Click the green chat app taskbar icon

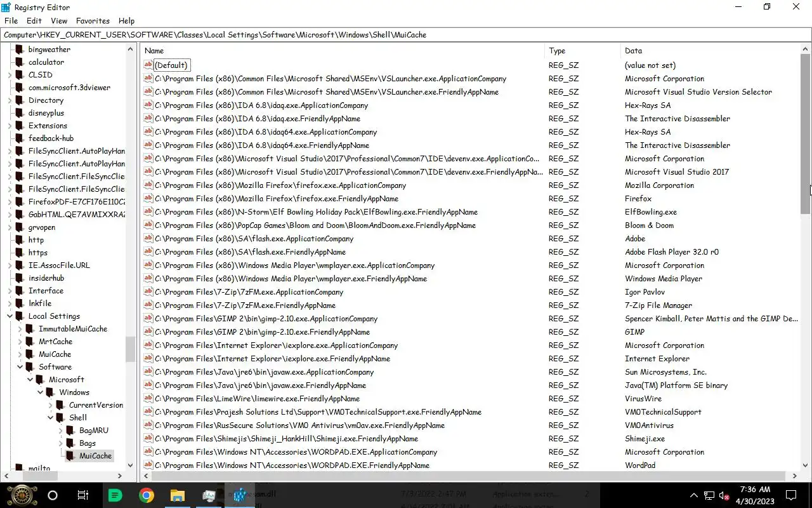115,495
